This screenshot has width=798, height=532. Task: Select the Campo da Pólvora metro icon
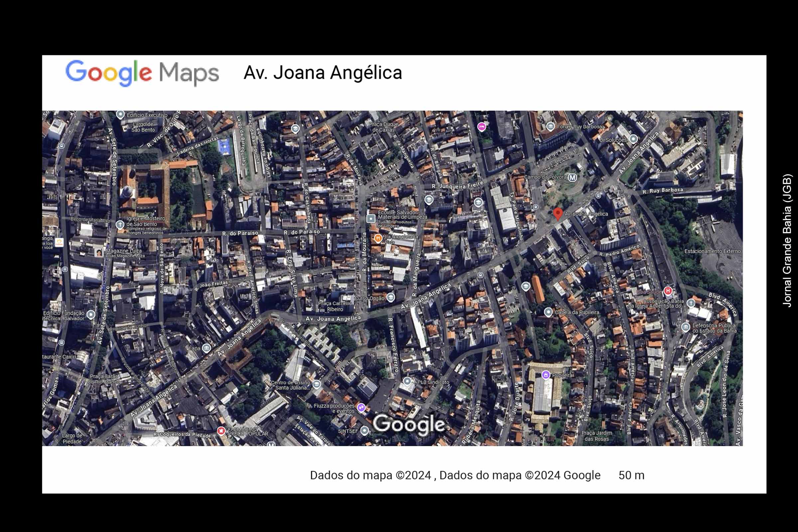(x=572, y=178)
